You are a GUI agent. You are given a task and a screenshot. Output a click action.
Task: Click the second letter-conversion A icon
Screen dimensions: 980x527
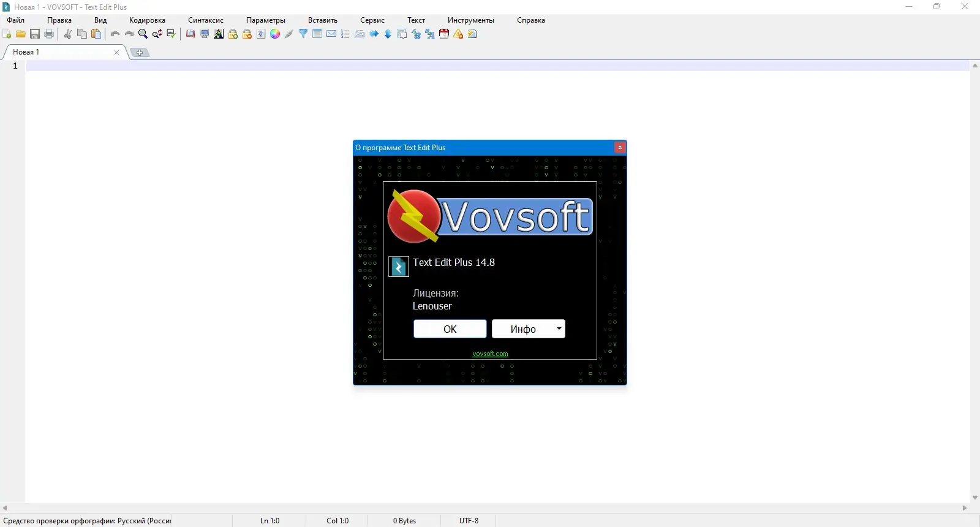tap(430, 34)
